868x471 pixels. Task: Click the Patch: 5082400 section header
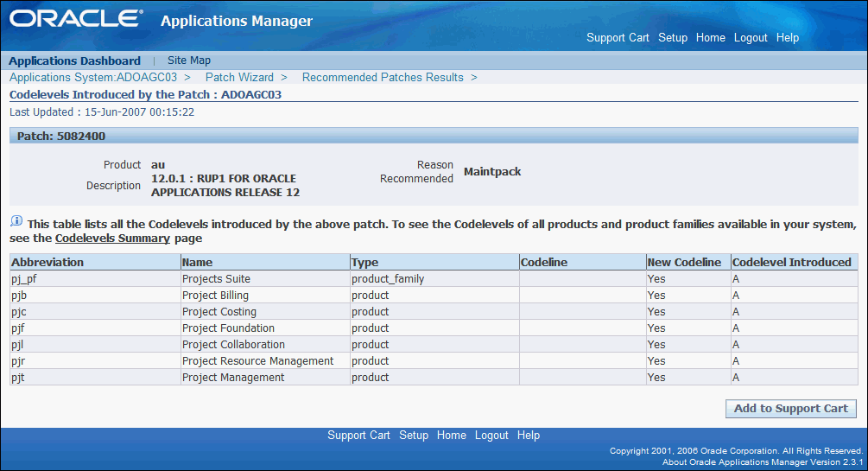coord(434,136)
